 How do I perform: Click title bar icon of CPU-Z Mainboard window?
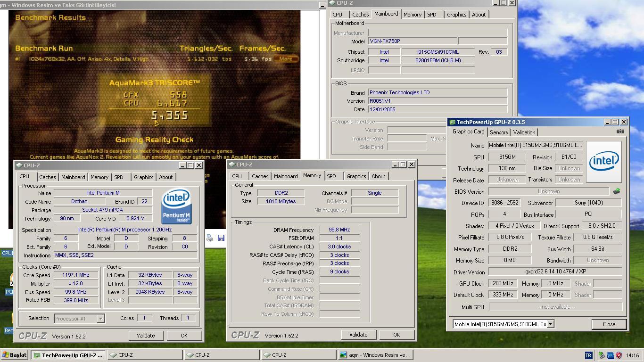[333, 3]
